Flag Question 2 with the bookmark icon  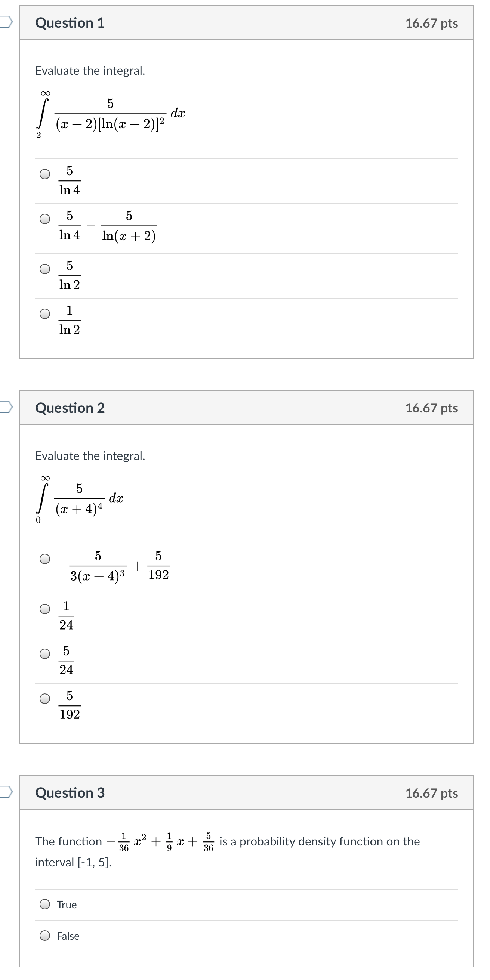[6, 407]
